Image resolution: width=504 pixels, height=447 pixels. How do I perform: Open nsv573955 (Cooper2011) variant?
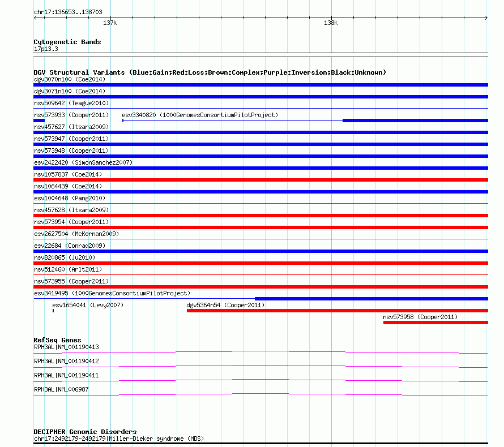(x=71, y=281)
